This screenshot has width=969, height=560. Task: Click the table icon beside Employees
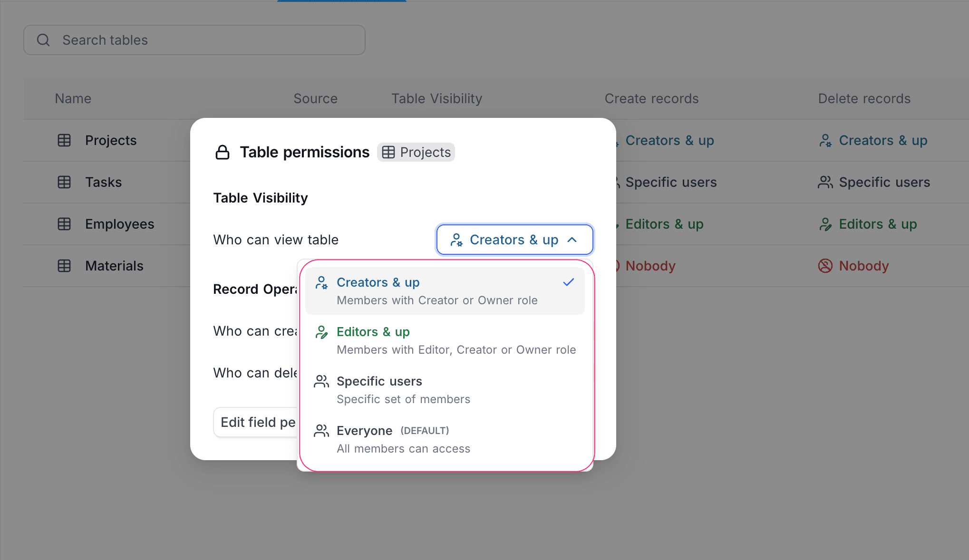(x=64, y=224)
